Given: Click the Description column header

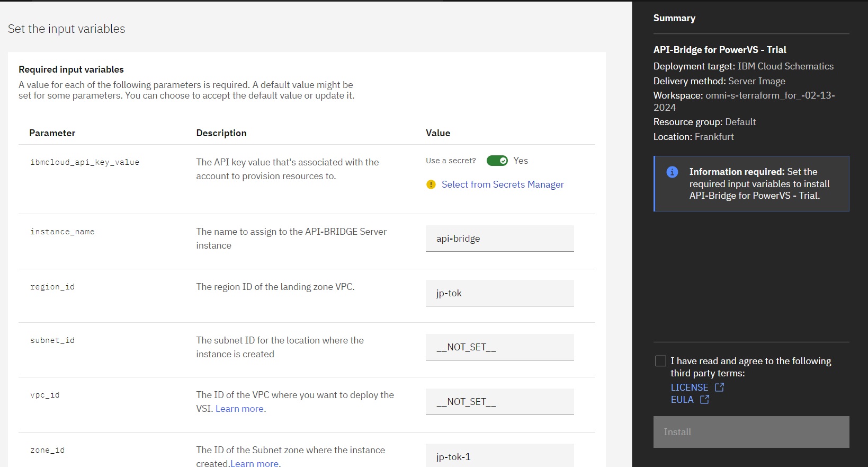Looking at the screenshot, I should (x=221, y=133).
